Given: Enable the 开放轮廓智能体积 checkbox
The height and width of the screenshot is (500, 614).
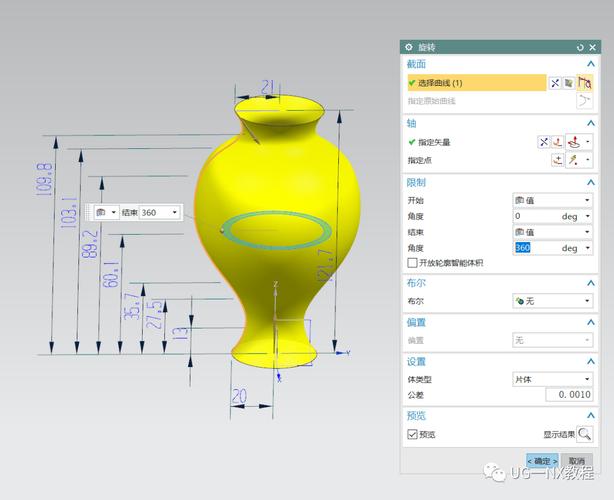Looking at the screenshot, I should [412, 263].
